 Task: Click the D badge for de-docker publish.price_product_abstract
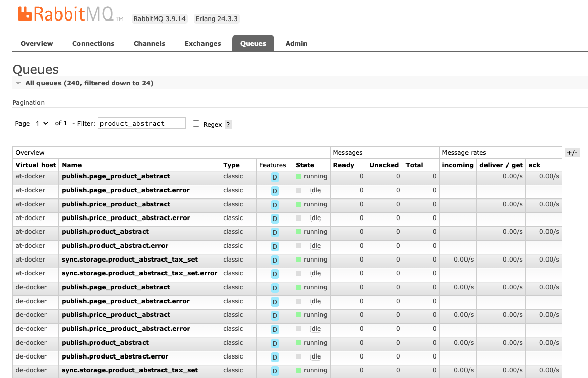coord(275,316)
